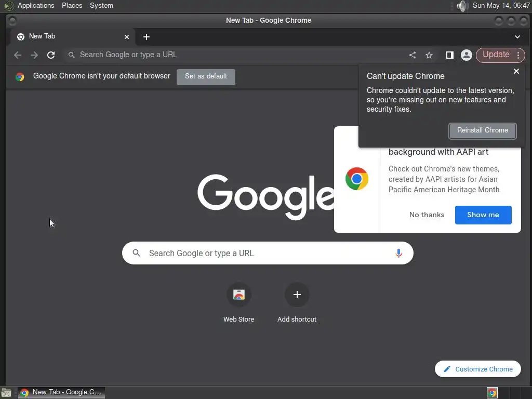Click the Set as default button
The image size is (532, 399).
pyautogui.click(x=206, y=77)
